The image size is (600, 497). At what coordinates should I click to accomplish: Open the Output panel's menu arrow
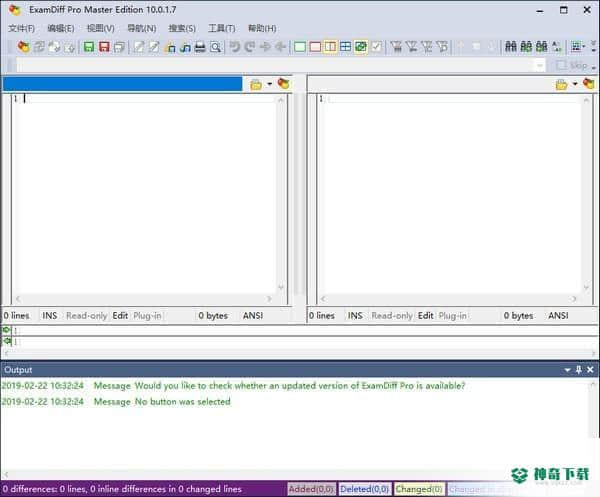point(567,370)
